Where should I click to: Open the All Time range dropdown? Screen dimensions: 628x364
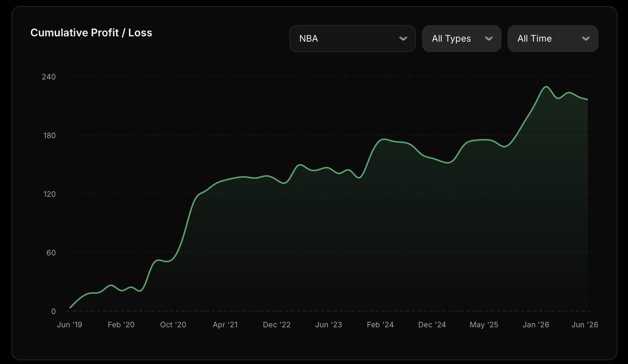point(553,39)
